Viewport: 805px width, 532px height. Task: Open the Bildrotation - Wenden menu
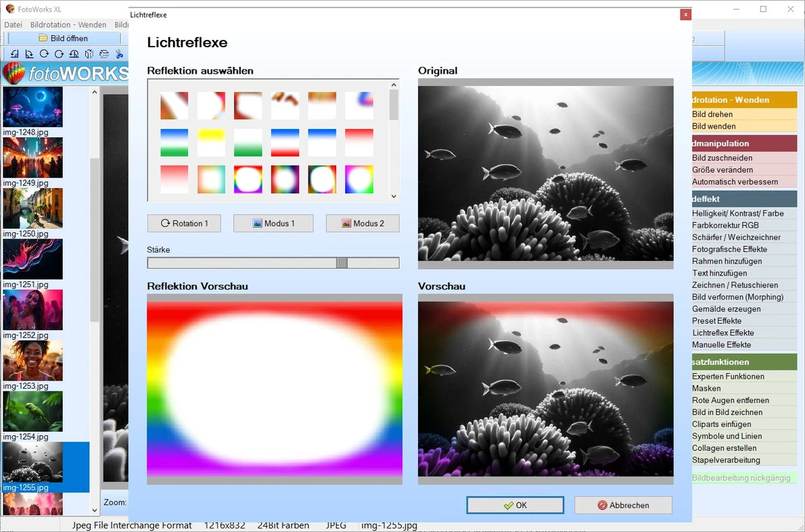tap(68, 24)
